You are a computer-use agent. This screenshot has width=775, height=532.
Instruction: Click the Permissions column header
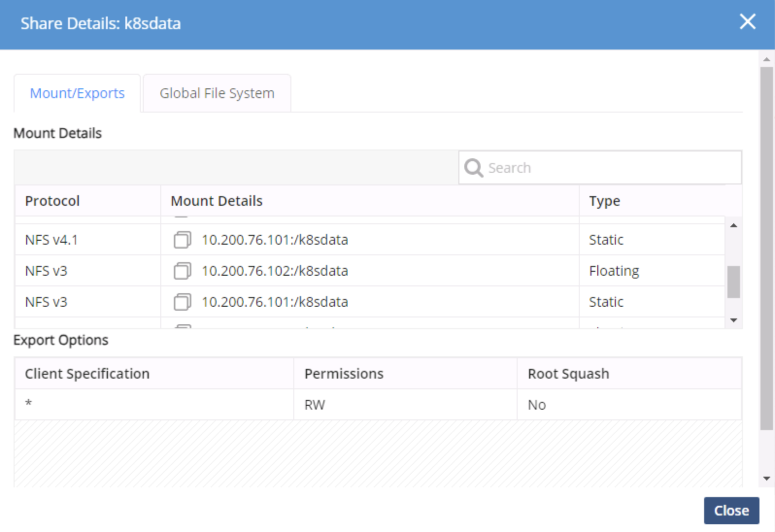click(405, 374)
